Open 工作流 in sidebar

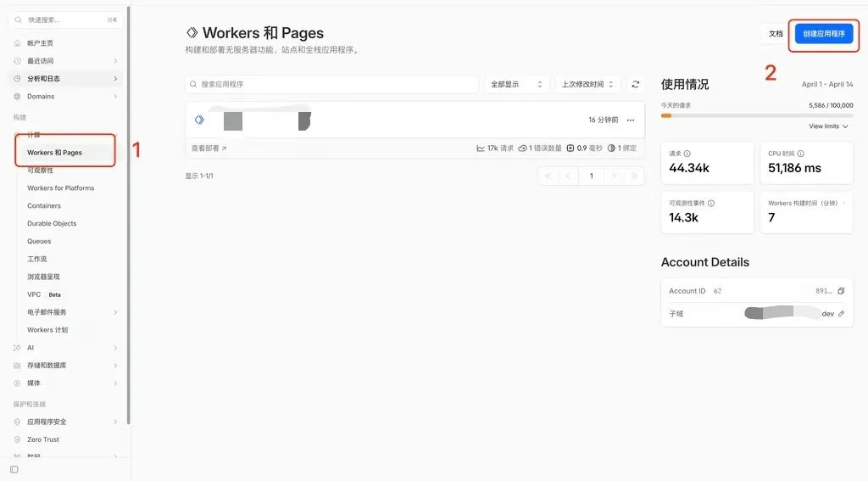(37, 260)
